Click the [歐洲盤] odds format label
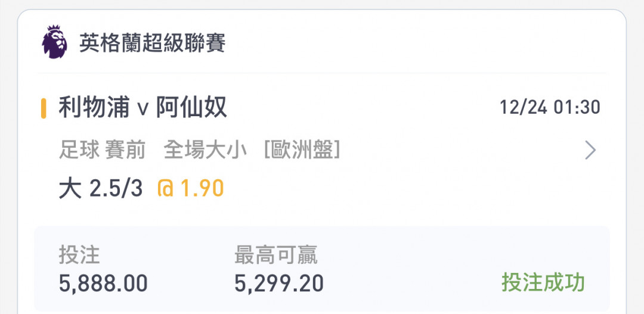Image resolution: width=644 pixels, height=314 pixels. click(302, 151)
